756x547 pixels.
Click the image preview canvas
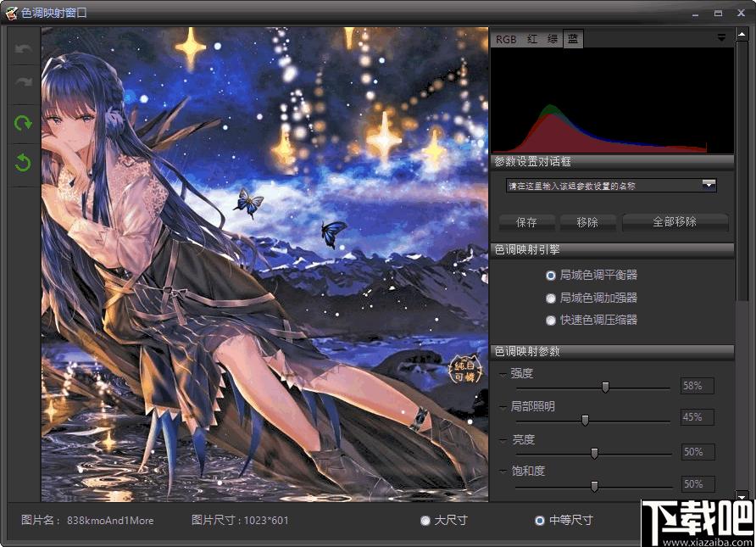point(264,265)
